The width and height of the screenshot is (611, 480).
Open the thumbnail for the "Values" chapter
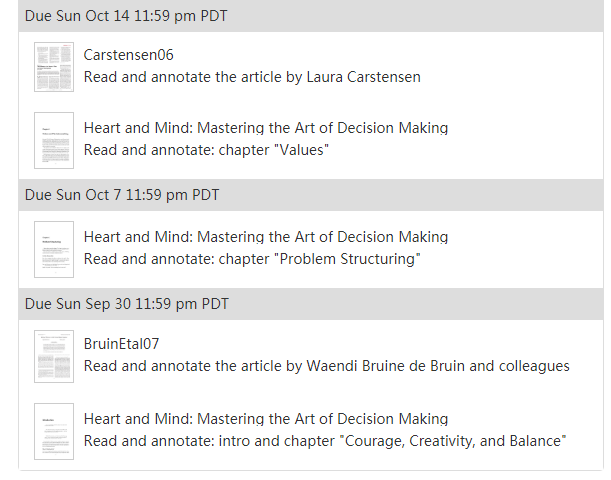54,140
